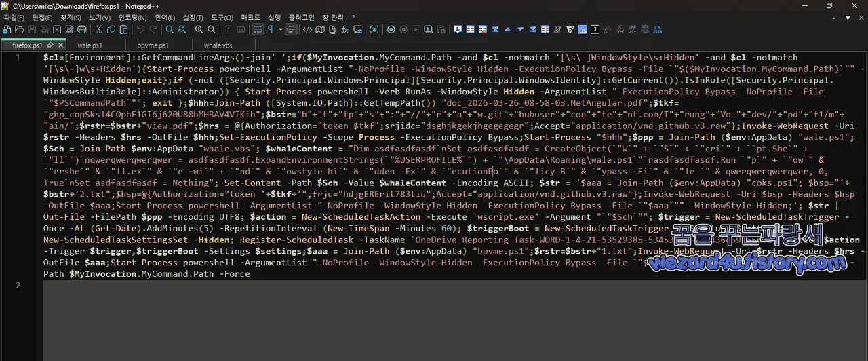The height and width of the screenshot is (361, 868).
Task: Switch to the whale.vbs tab
Action: click(x=218, y=45)
